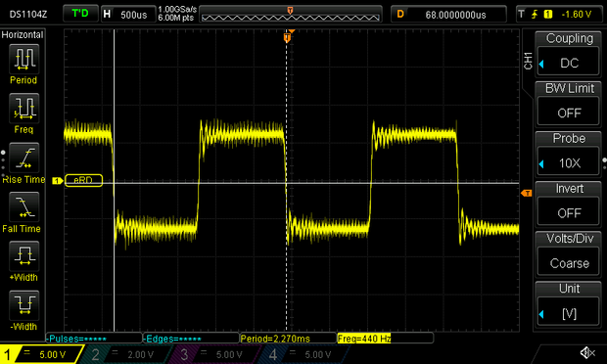The image size is (607, 364).
Task: Click the waveform memory overview bar
Action: click(291, 15)
